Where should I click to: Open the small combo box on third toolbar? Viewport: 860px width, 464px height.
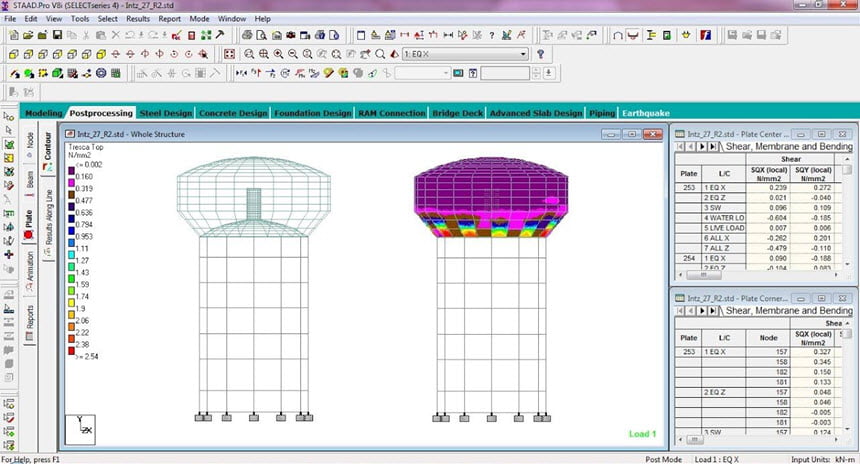[422, 73]
